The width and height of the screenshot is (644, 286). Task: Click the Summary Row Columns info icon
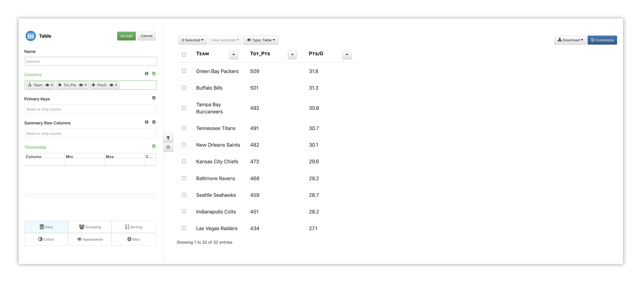147,122
